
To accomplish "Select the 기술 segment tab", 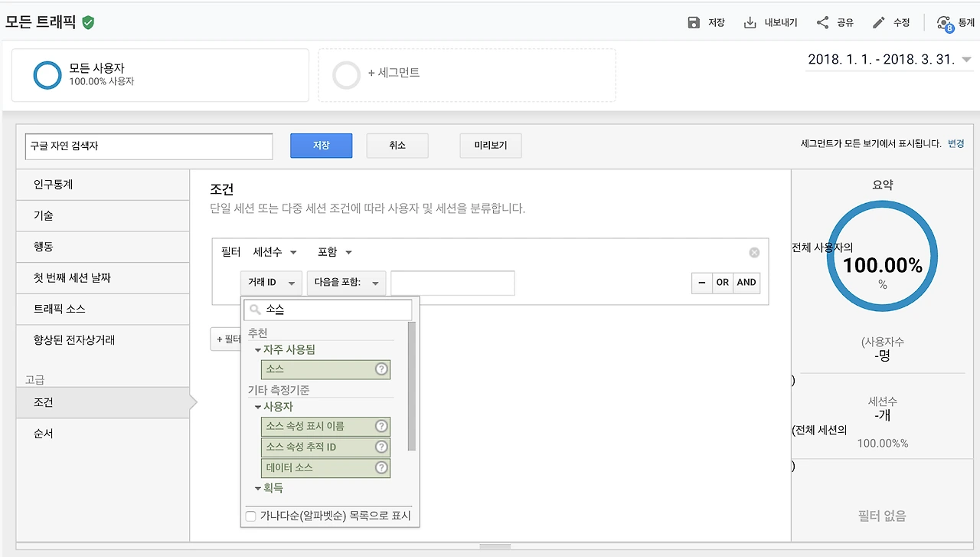I will coord(103,216).
